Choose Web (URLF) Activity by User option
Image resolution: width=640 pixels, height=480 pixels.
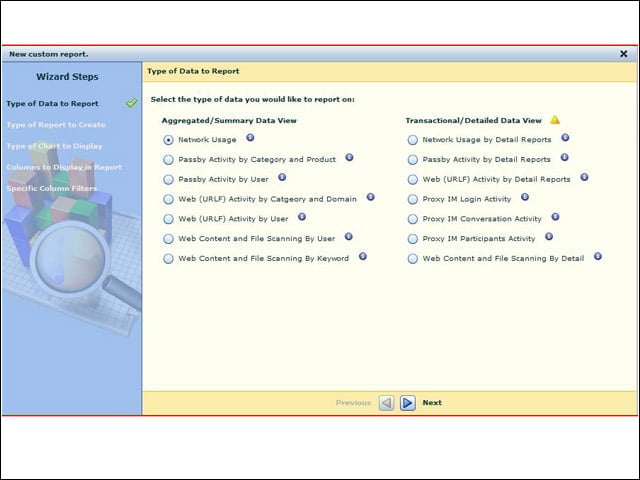168,219
